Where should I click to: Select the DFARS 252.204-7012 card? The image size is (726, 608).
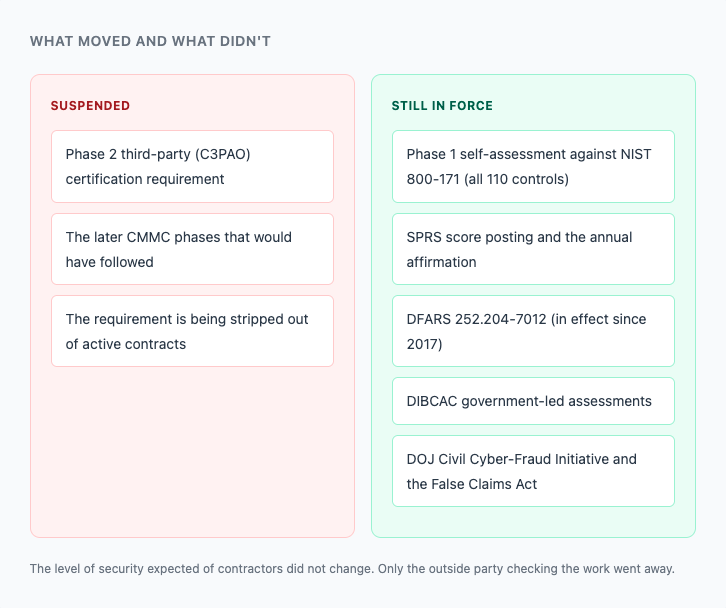[533, 331]
